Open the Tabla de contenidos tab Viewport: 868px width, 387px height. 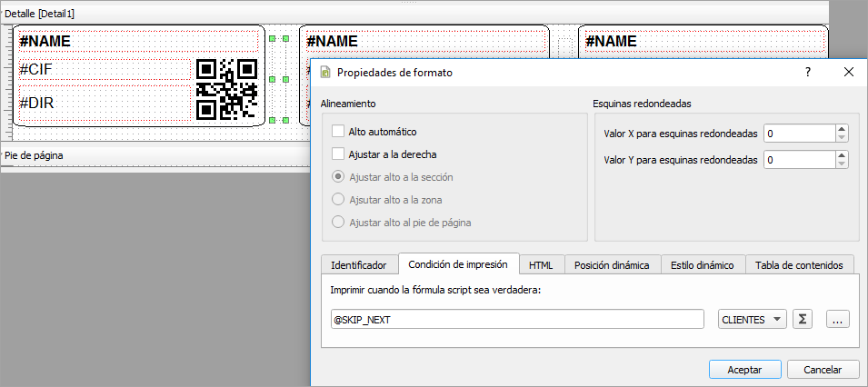point(799,265)
